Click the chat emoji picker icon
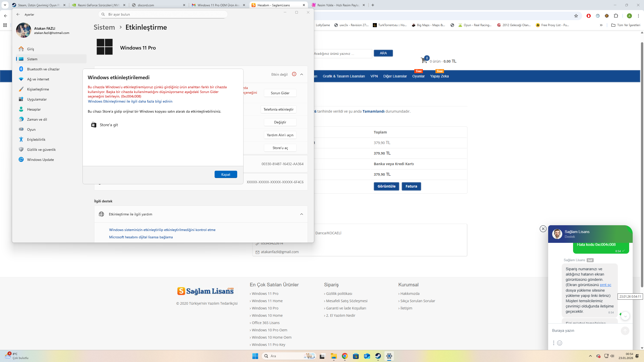644x362 pixels. pyautogui.click(x=559, y=343)
